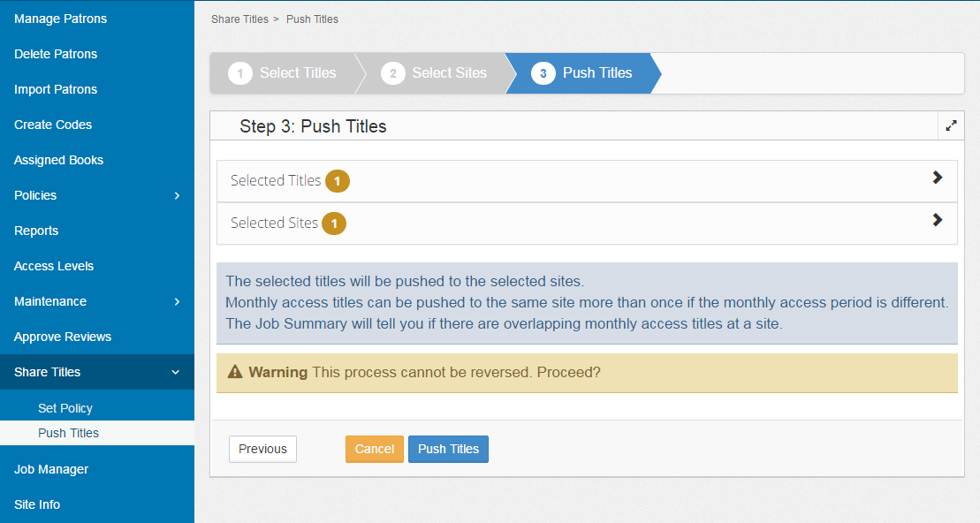Click the Selected Sites count badge
The image size is (980, 523).
click(x=334, y=224)
